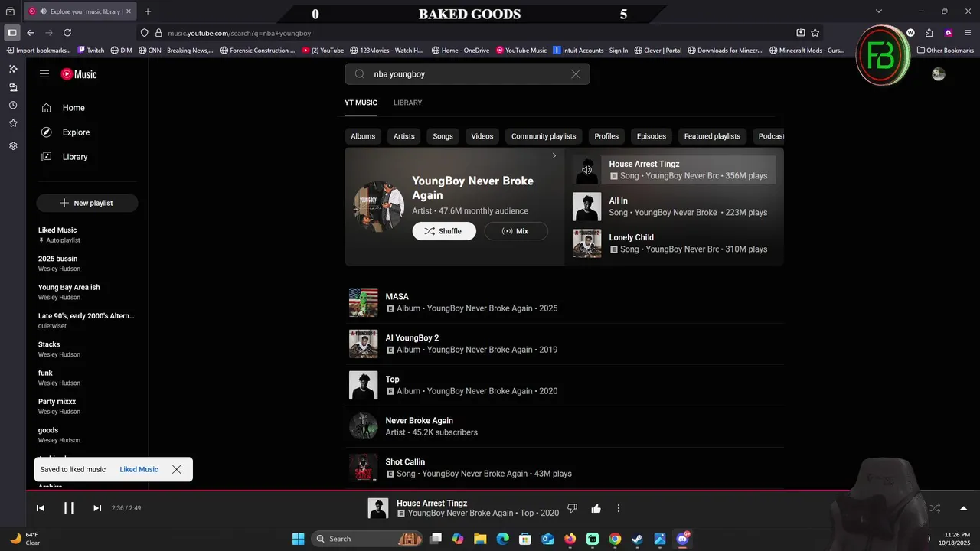Expand the YoungBoy top result chevron
This screenshot has height=551, width=980.
[554, 156]
